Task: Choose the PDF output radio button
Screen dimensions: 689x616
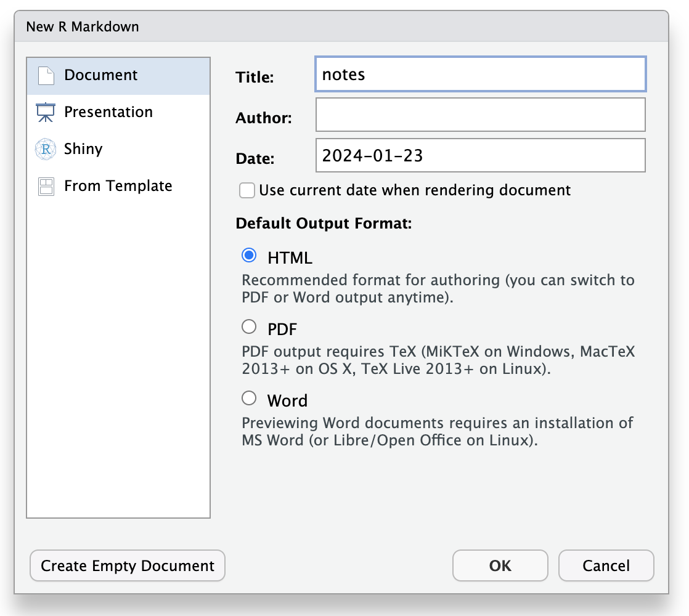Action: 249,326
